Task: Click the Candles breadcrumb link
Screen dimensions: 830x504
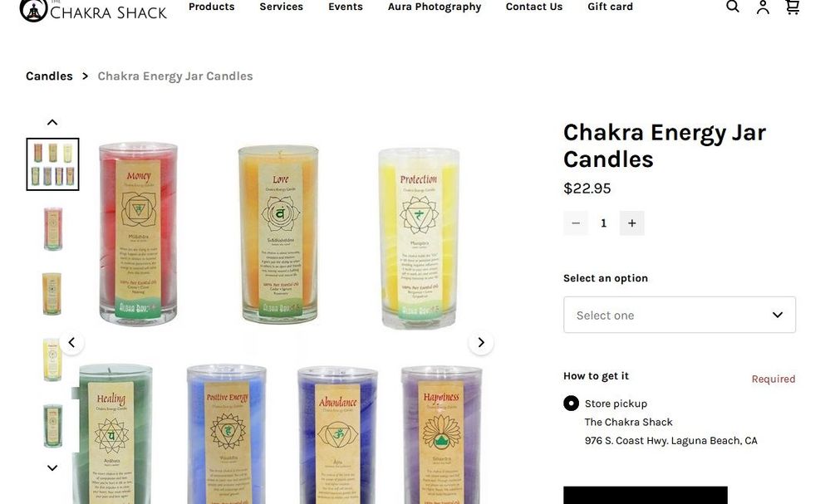Action: (49, 76)
